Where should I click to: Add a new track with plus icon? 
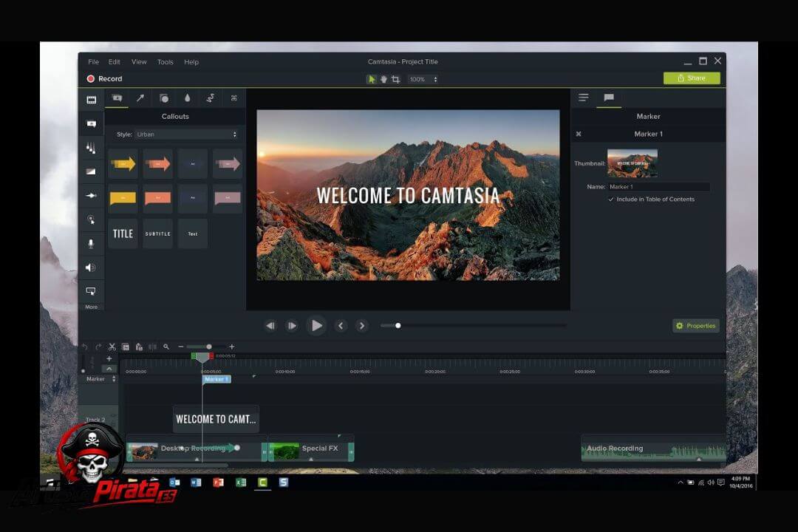(x=109, y=358)
